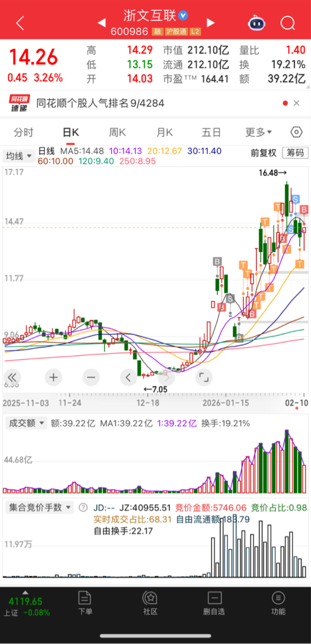The height and width of the screenshot is (644, 311).
Task: Zoom in chart with plus button
Action: (53, 377)
